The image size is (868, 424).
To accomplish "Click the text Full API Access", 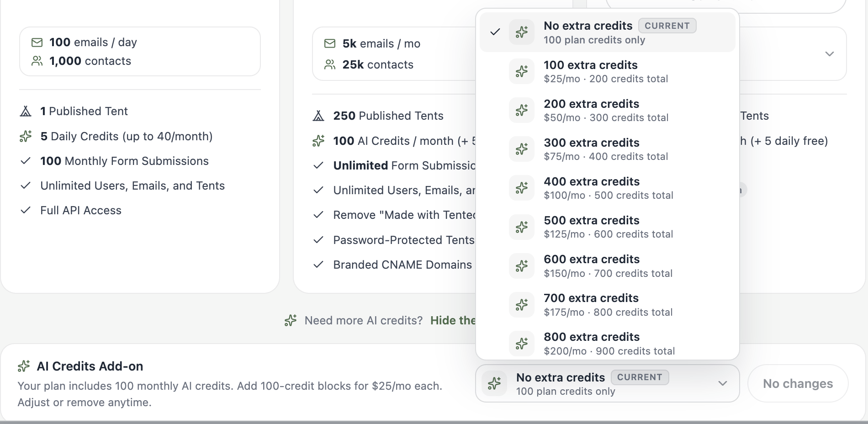I will click(x=81, y=210).
